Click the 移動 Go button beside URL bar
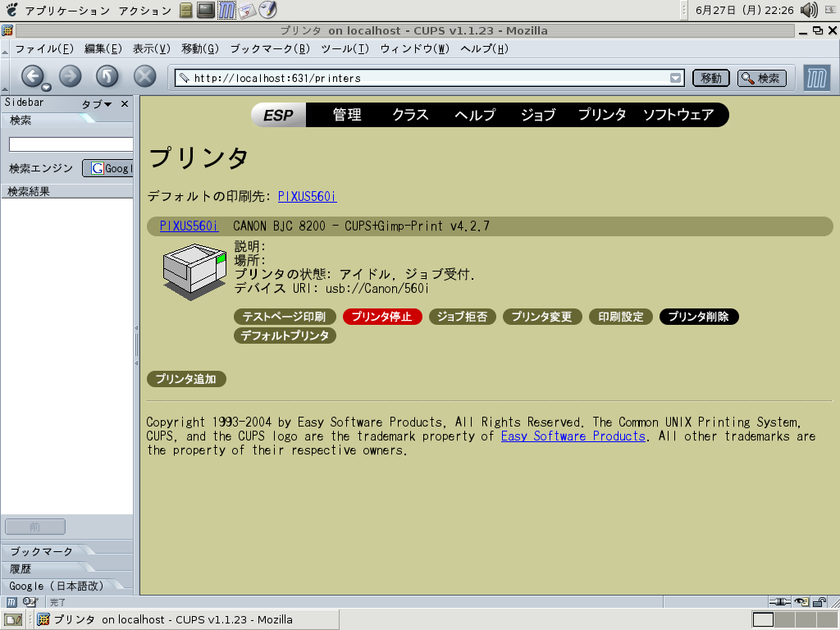The height and width of the screenshot is (630, 840). coord(711,78)
